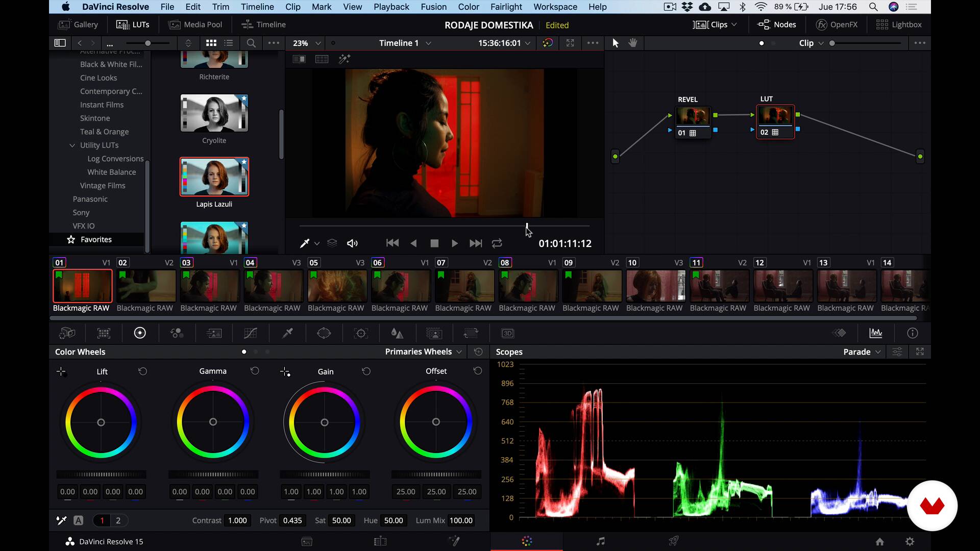Toggle the LUTs panel
This screenshot has height=551, width=980.
coord(133,24)
